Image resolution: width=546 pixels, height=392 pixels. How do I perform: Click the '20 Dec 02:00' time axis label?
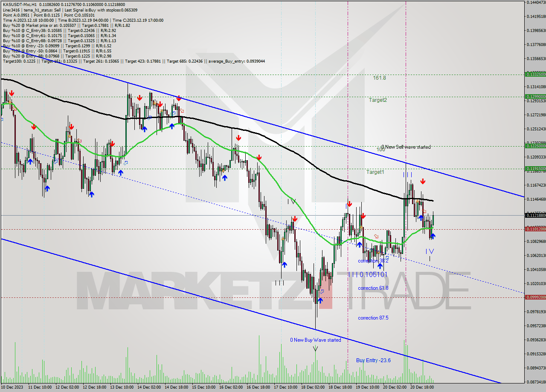395,387
